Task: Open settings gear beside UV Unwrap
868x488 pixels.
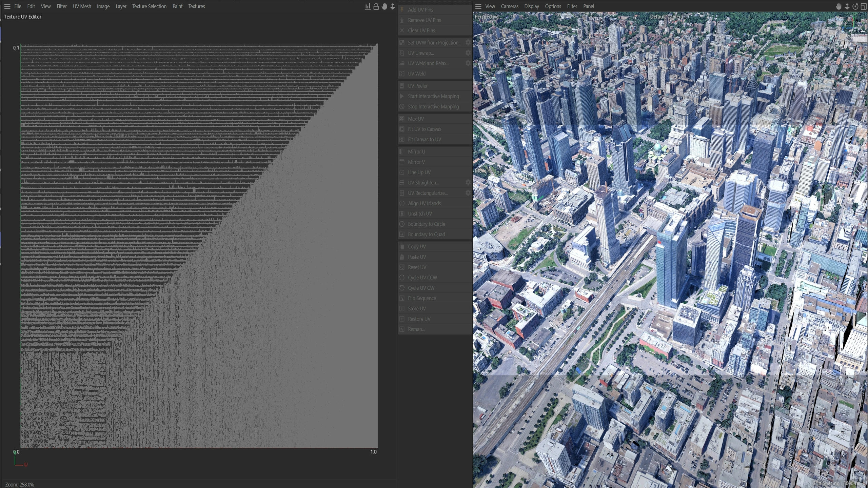Action: pos(468,53)
